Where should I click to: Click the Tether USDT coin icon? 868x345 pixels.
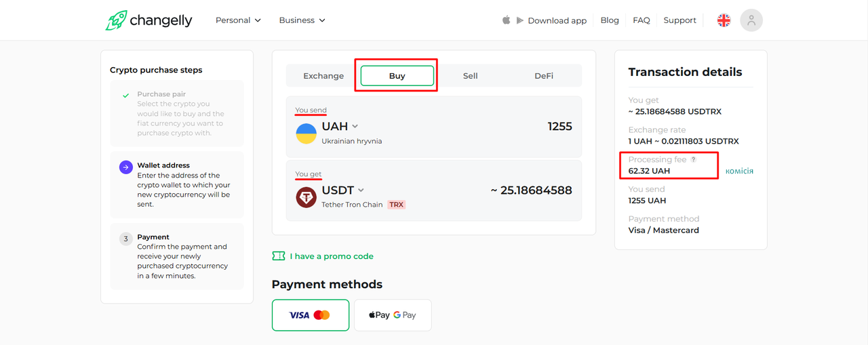pos(307,197)
